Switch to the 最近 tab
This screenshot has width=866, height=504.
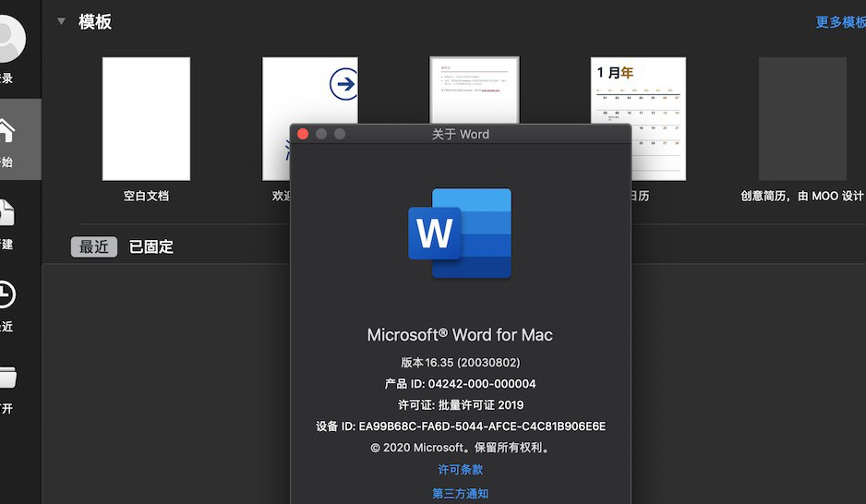point(94,246)
